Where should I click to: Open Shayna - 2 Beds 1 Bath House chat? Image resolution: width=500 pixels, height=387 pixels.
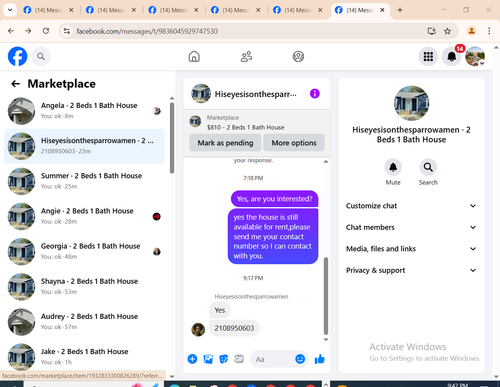click(84, 286)
